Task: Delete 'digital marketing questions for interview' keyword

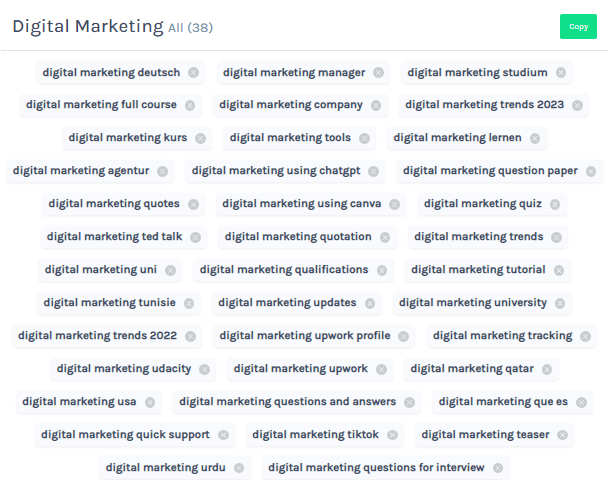Action: (x=498, y=468)
